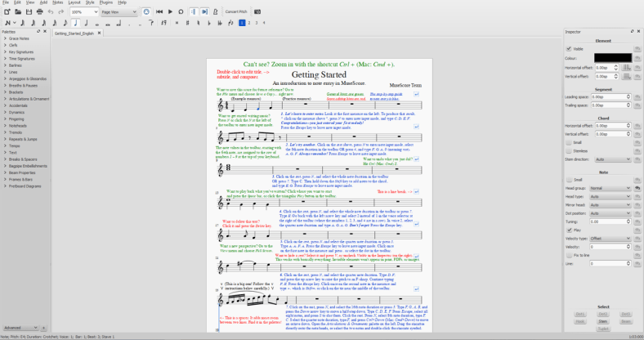Image resolution: width=644 pixels, height=340 pixels.
Task: Click the Play button in toolbar
Action: [170, 12]
